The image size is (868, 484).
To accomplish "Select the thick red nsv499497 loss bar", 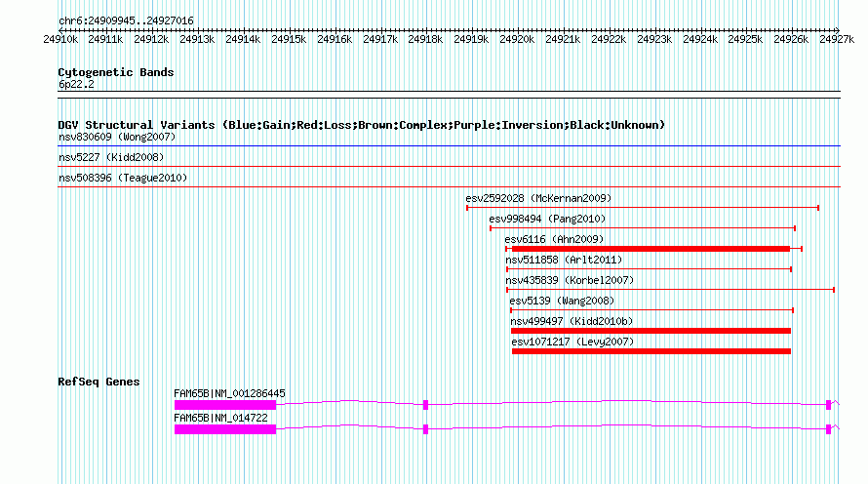I will pyautogui.click(x=651, y=331).
